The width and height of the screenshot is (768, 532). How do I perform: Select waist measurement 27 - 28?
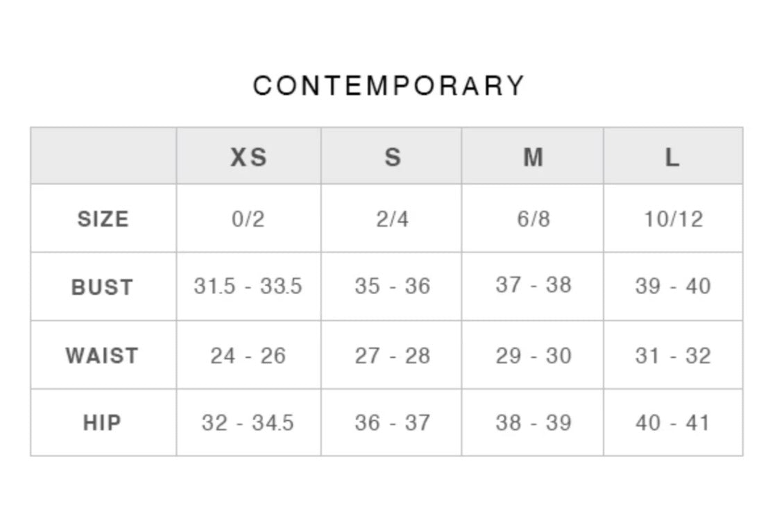pos(393,356)
